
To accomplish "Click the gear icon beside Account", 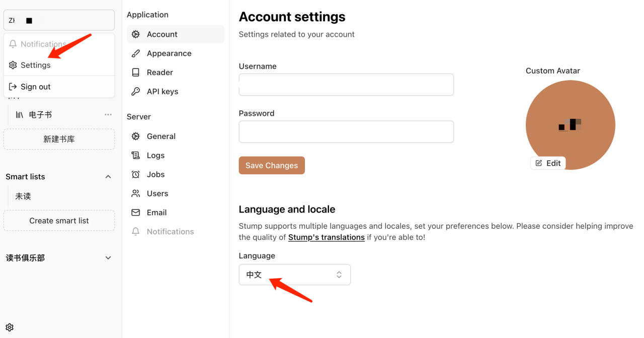I will [x=136, y=34].
